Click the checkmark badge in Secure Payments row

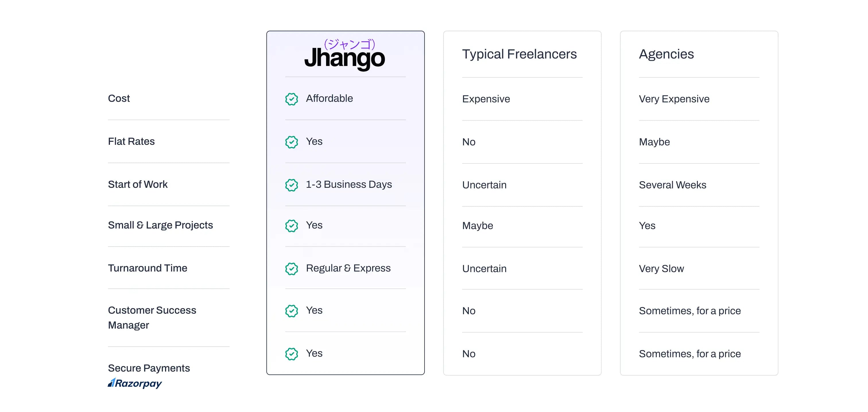pyautogui.click(x=291, y=354)
